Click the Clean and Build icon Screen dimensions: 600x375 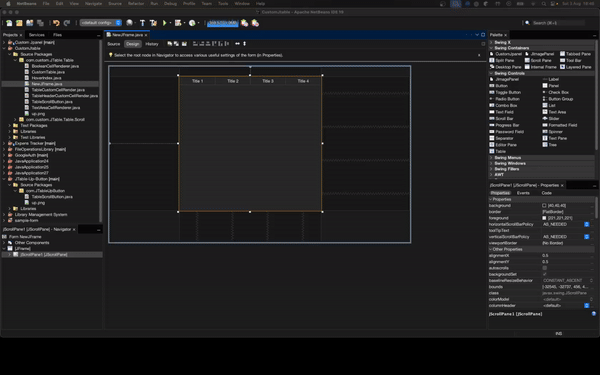pos(153,23)
